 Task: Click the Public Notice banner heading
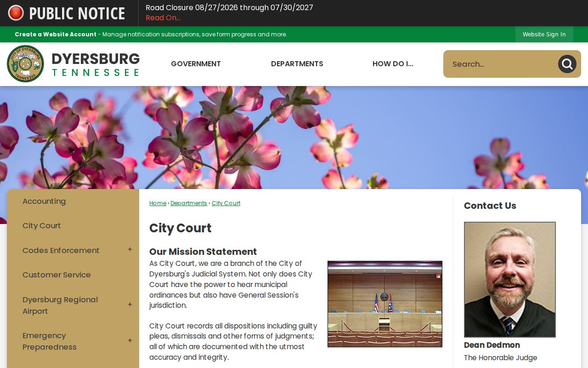pos(77,13)
